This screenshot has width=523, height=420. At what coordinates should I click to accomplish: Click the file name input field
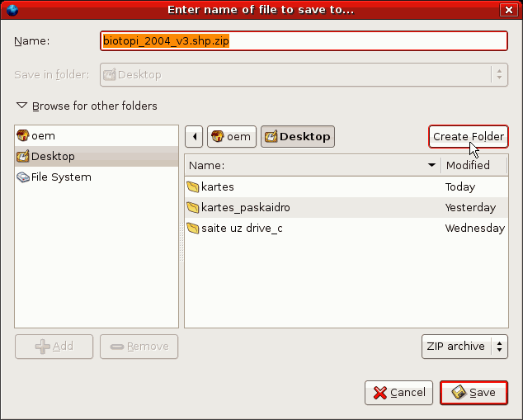(x=304, y=41)
